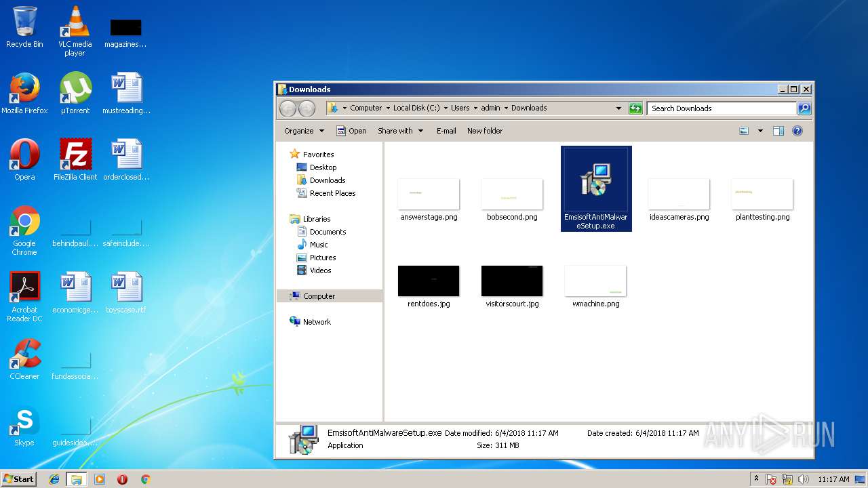This screenshot has width=868, height=488.
Task: Select the bobsecond.png file
Action: tap(512, 199)
